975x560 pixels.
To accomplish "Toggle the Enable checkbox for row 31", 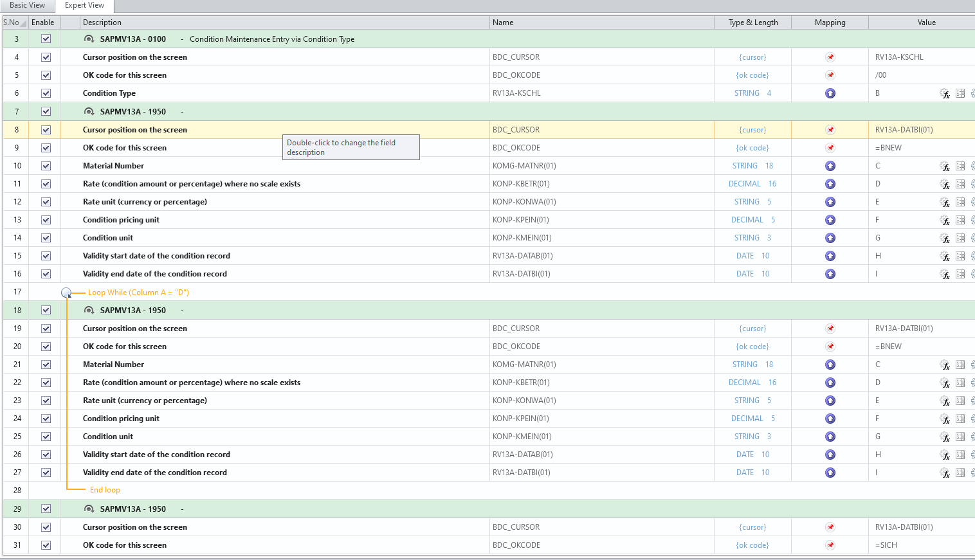I will tap(46, 545).
